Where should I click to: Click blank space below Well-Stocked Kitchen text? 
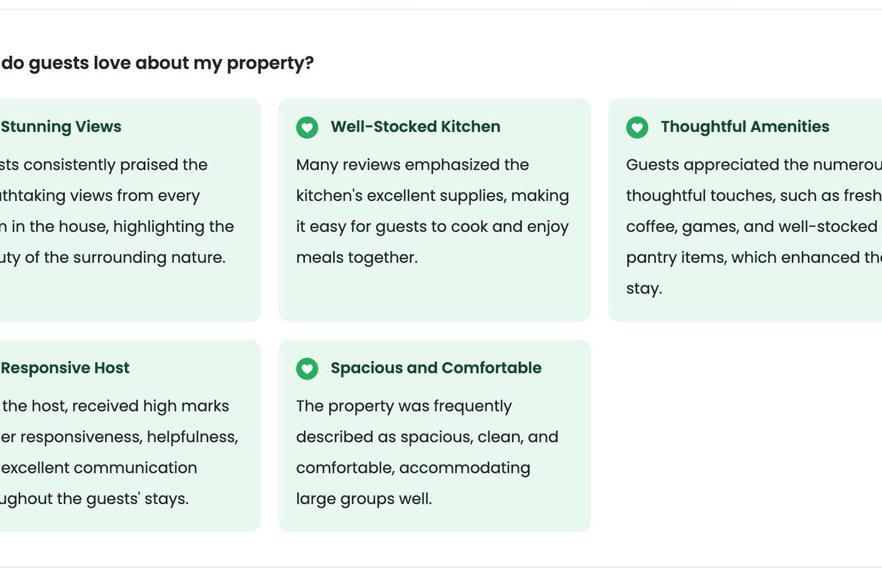click(x=434, y=294)
